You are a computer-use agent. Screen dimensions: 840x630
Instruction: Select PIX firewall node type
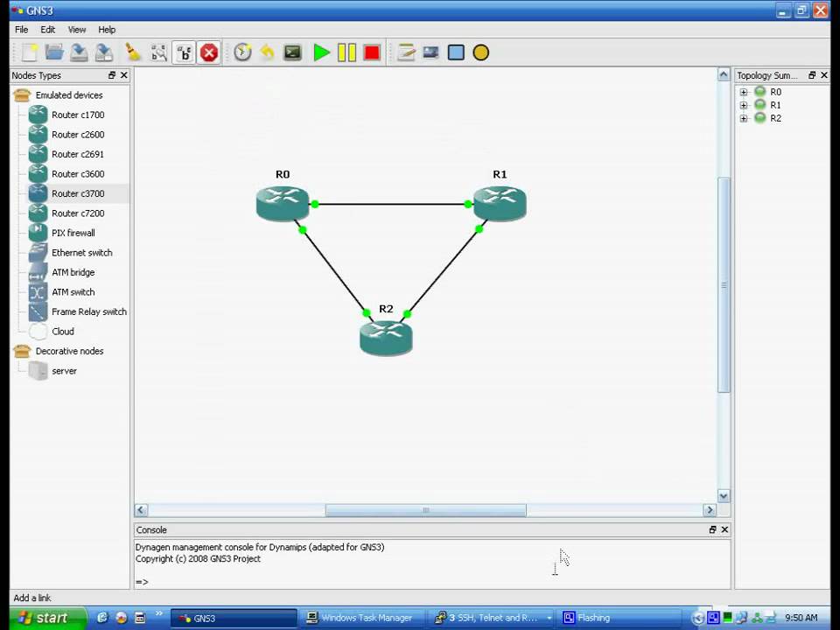(x=73, y=233)
